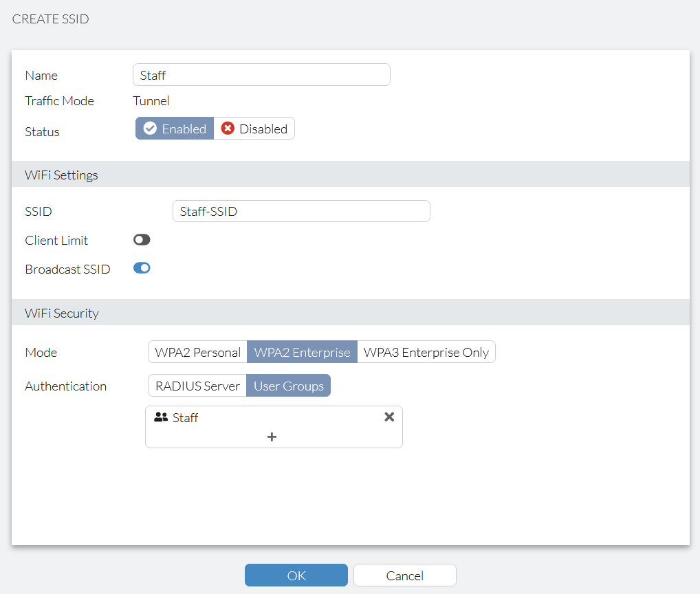The width and height of the screenshot is (700, 594).
Task: Switch Status to Disabled
Action: (261, 128)
